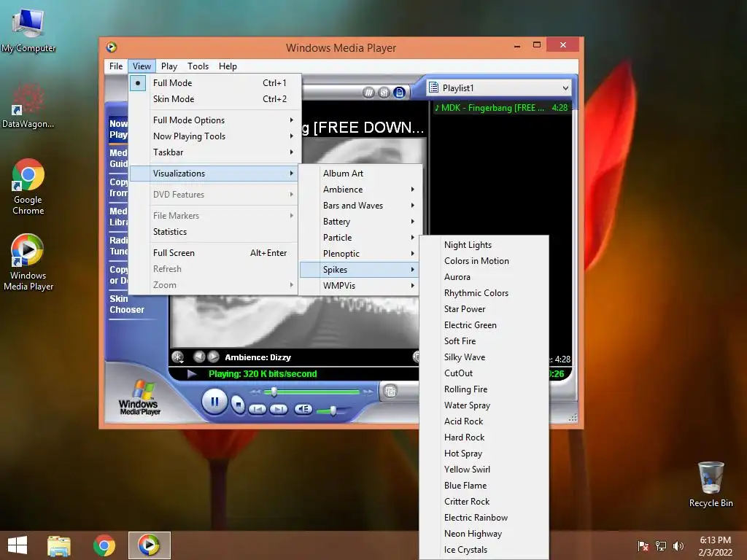Select the Aurora visualization

click(484, 277)
